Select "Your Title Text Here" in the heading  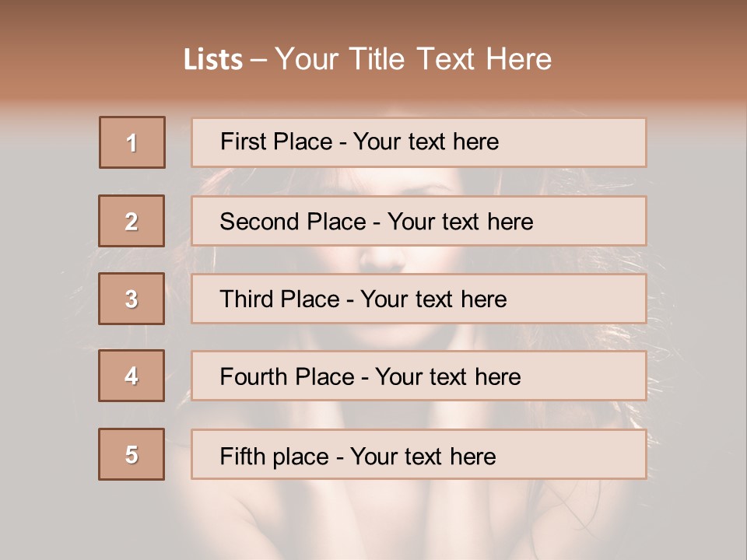point(414,59)
